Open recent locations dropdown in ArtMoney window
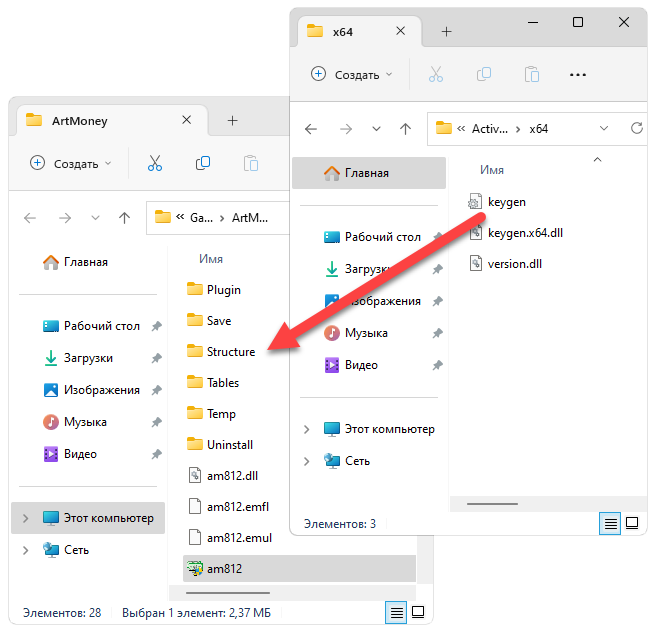 95,218
